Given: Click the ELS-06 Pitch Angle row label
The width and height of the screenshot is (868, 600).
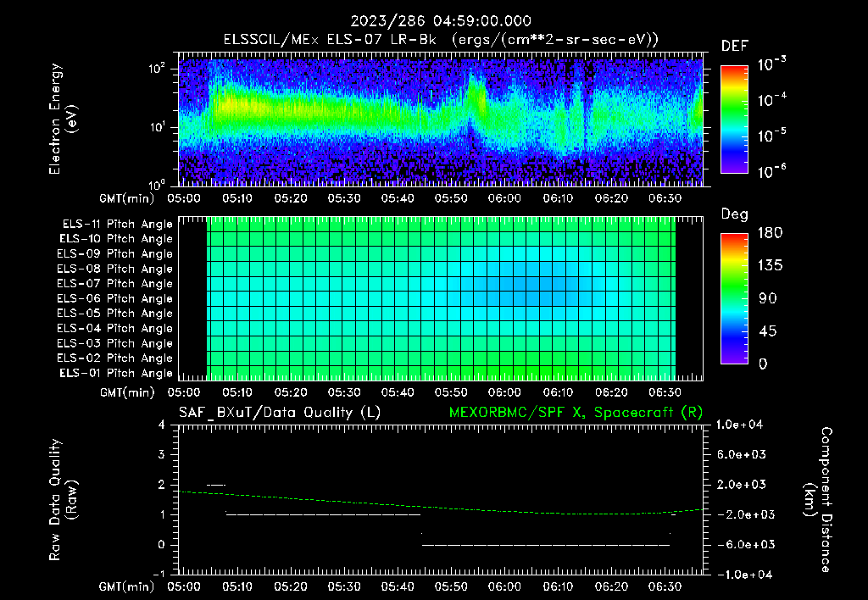Looking at the screenshot, I should click(x=114, y=298).
